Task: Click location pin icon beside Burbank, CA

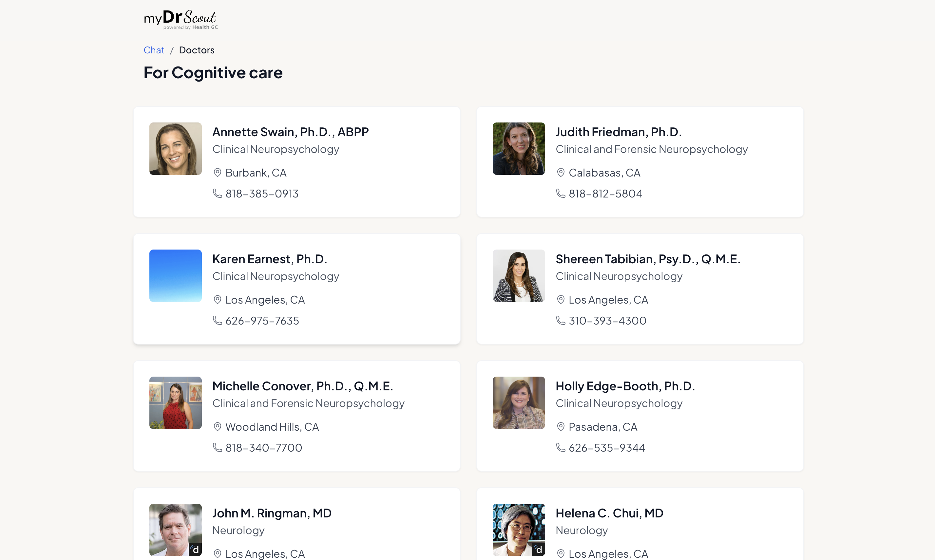Action: click(x=218, y=173)
